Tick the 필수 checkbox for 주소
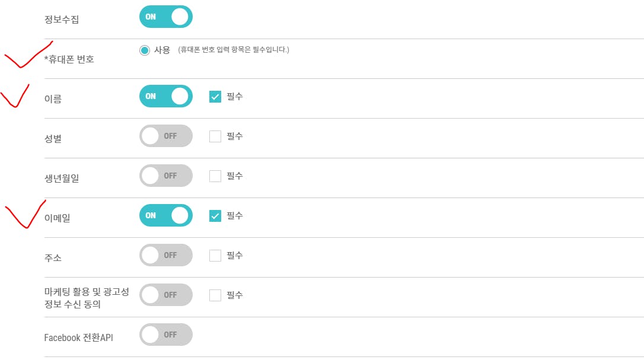 pos(215,256)
